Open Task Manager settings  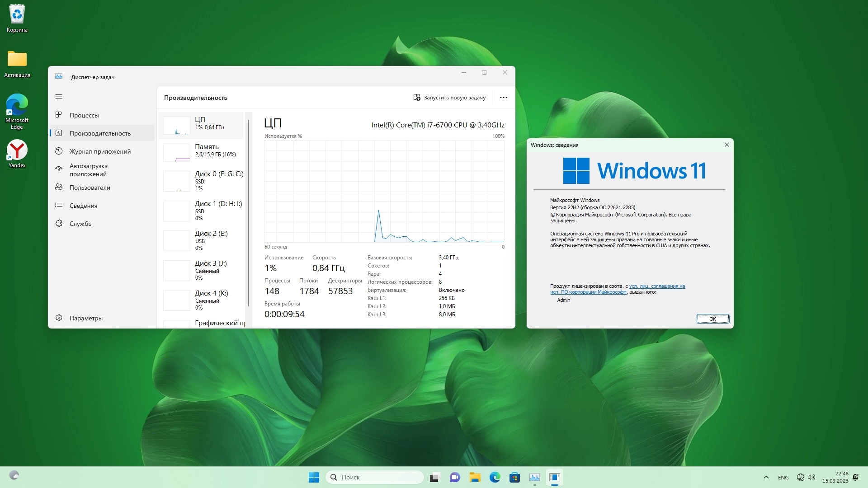click(85, 318)
